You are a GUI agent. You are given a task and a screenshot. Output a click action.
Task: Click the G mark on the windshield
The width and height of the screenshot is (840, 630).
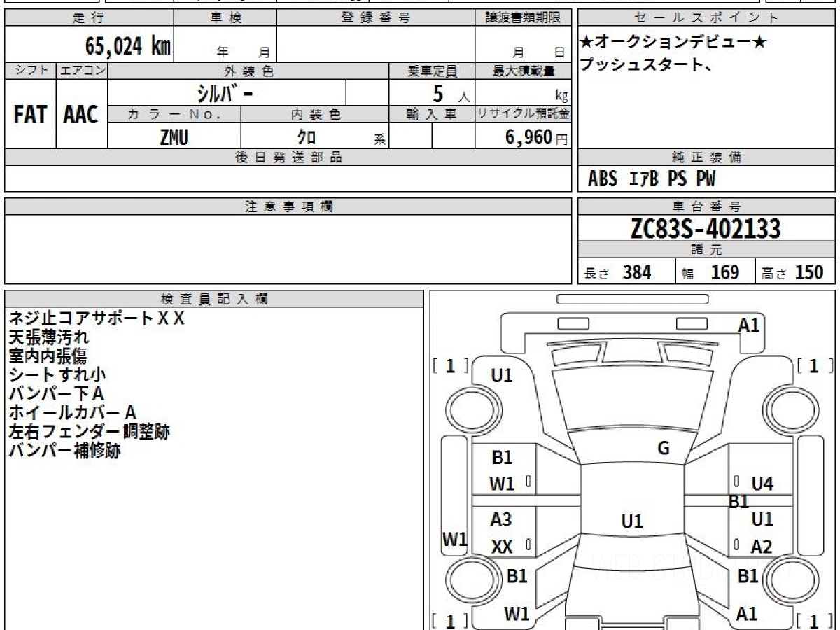(664, 449)
